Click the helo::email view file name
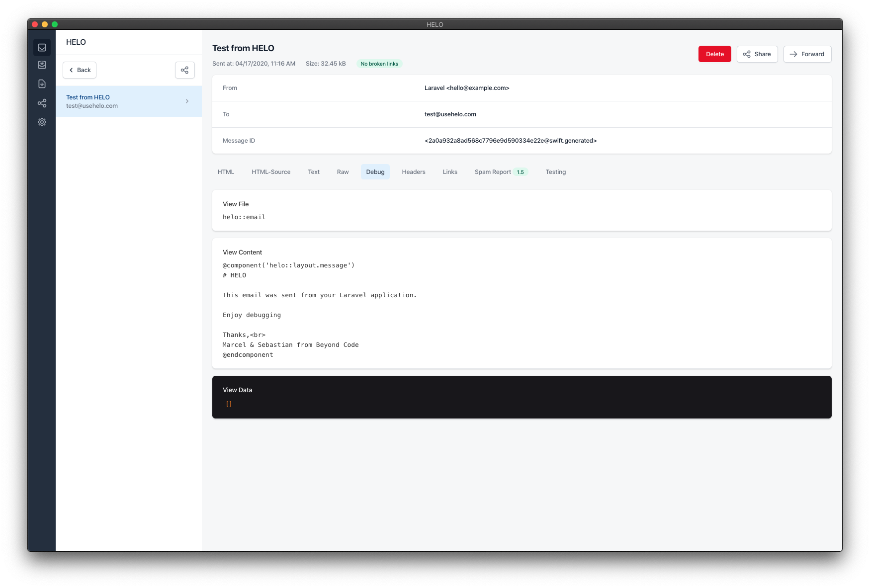Image resolution: width=870 pixels, height=588 pixels. [x=244, y=217]
